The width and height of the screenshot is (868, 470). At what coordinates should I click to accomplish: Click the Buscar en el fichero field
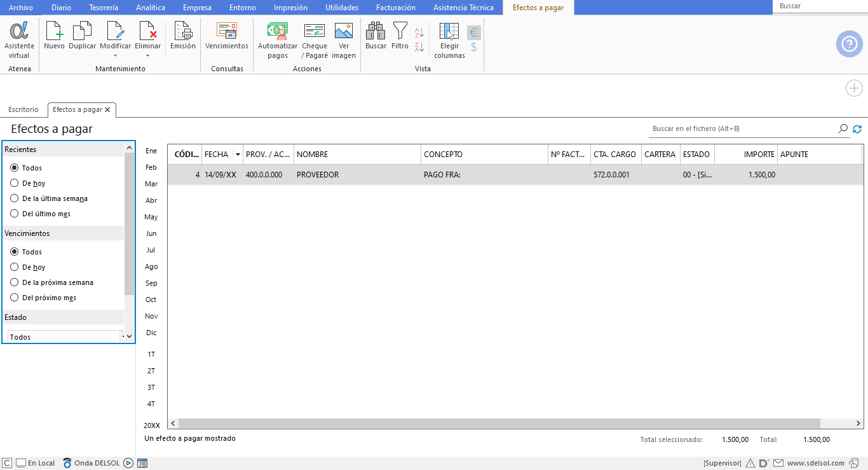[x=742, y=128]
